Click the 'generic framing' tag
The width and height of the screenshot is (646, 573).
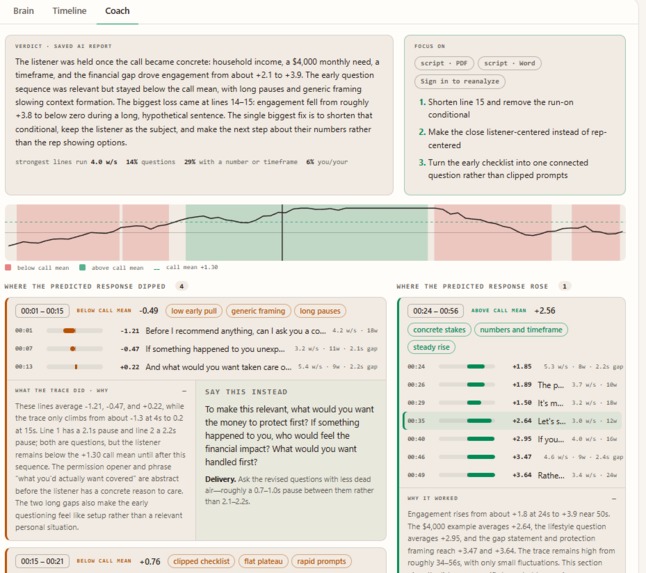[x=258, y=311]
